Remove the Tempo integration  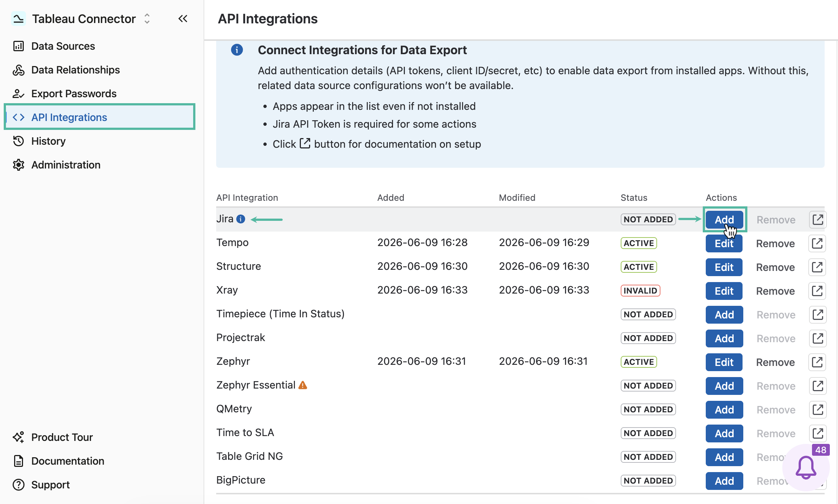point(776,243)
